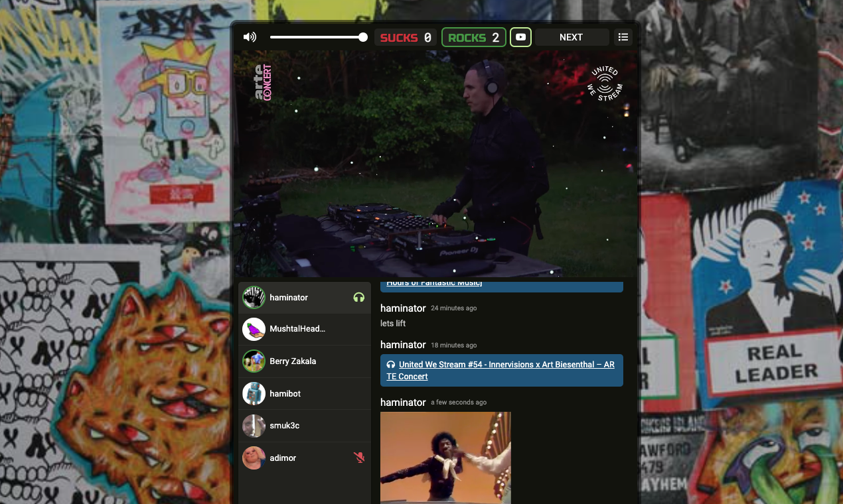Screen dimensions: 843x504
Task: Click MushtalHead's eggplant avatar
Action: pos(254,329)
